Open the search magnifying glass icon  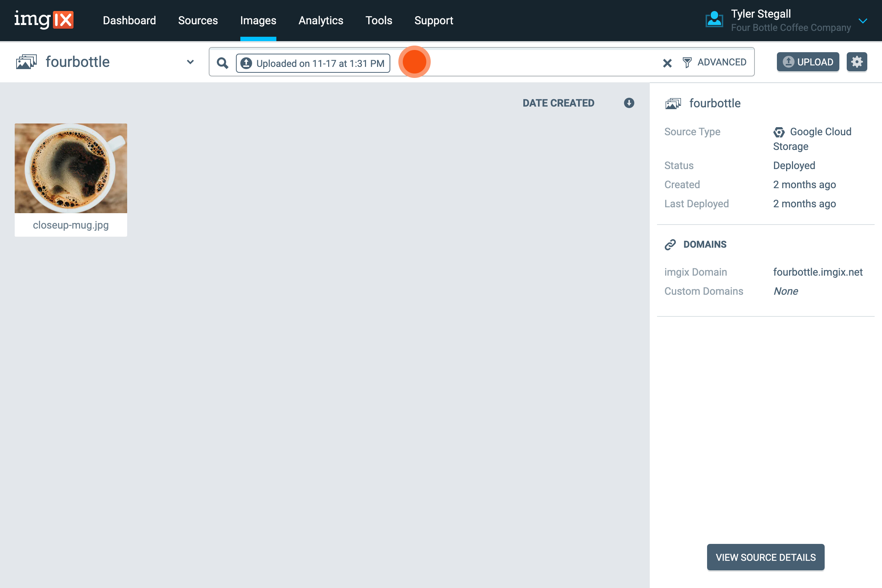point(223,63)
